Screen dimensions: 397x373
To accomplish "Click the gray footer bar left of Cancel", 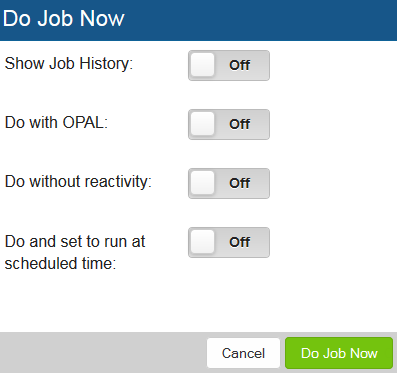I will [103, 353].
